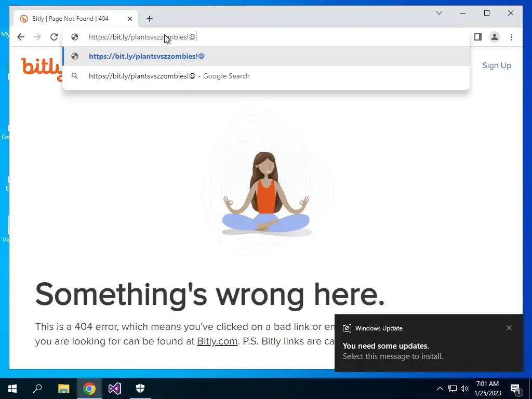Screen dimensions: 532x399
Task: Maximize the Chrome window
Action: pos(486,13)
